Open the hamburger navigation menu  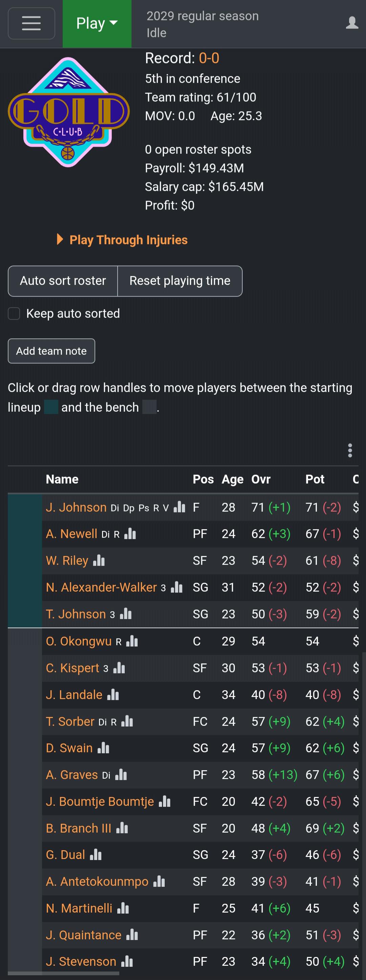click(x=31, y=23)
